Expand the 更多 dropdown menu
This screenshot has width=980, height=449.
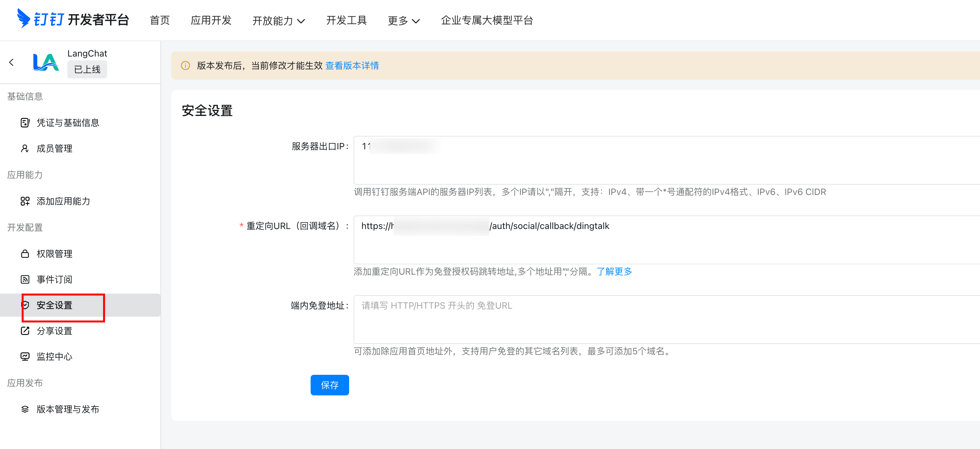pos(403,21)
